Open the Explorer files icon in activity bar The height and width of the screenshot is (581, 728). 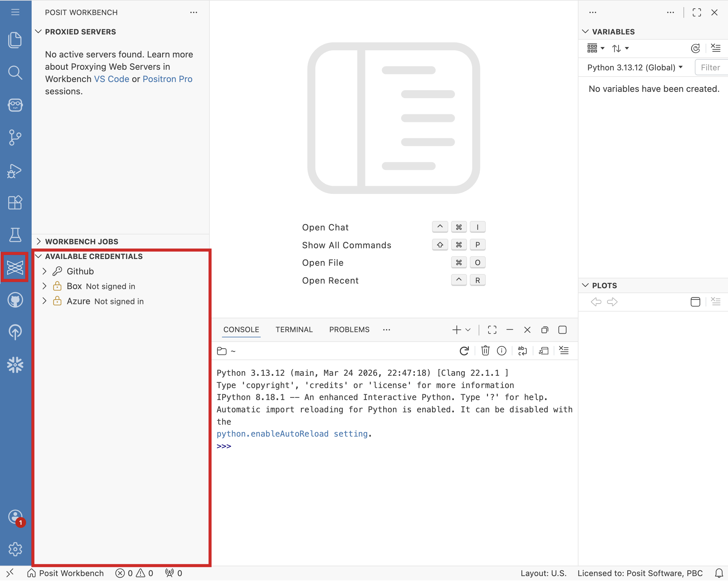tap(15, 40)
